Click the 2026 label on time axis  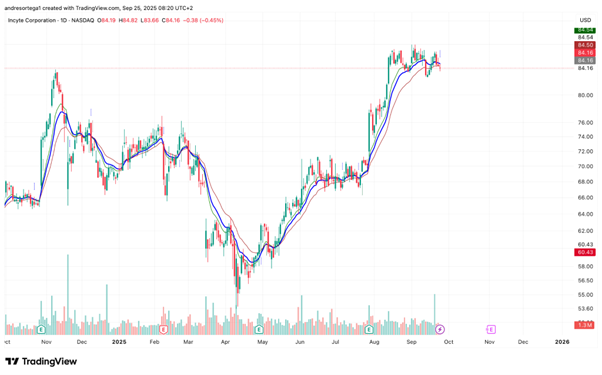pos(562,342)
